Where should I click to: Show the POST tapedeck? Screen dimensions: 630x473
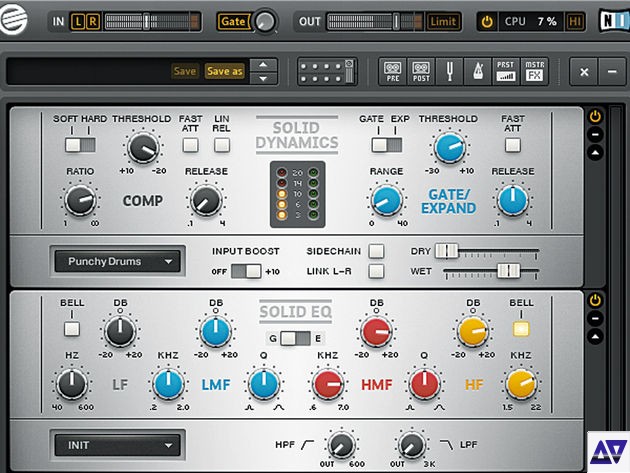[x=421, y=72]
